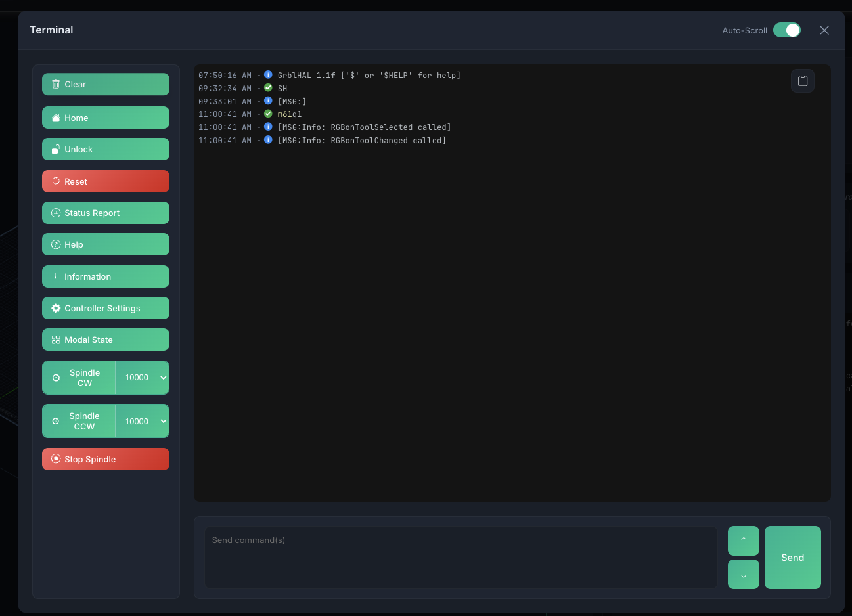852x616 pixels.
Task: Send the Home command
Action: [106, 118]
